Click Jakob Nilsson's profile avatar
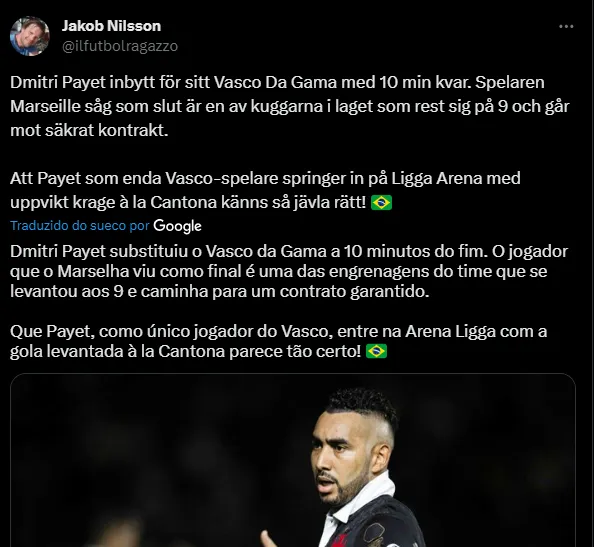This screenshot has height=547, width=594. 30,36
